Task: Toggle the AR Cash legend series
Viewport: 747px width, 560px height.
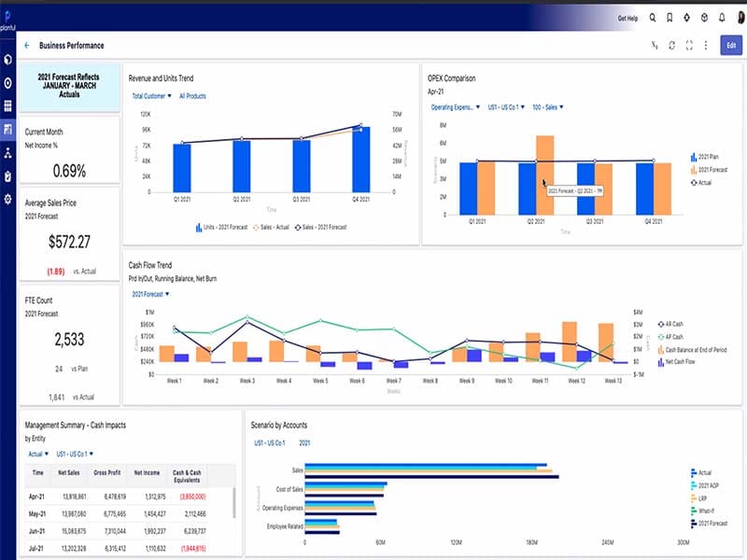Action: [x=670, y=324]
